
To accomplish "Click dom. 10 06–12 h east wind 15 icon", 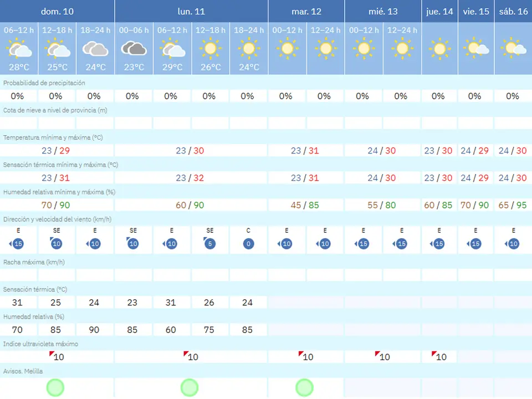I will [16, 244].
